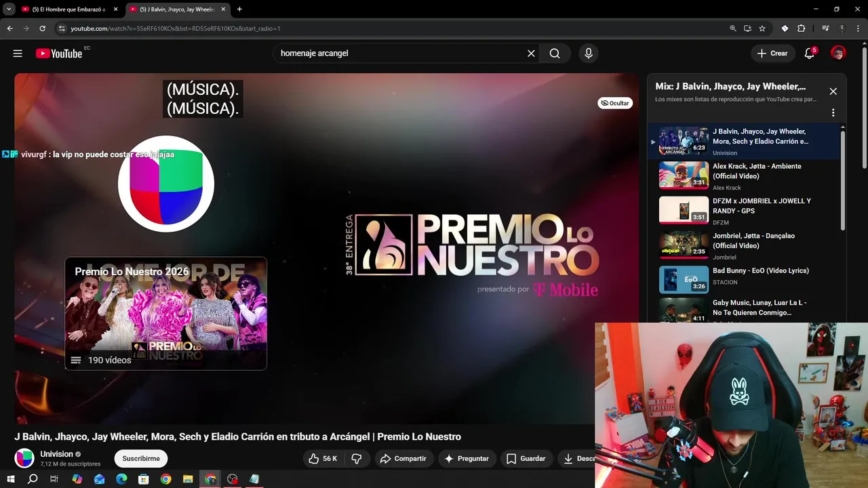Click the Suscribirse button
868x488 pixels.
pos(141,459)
